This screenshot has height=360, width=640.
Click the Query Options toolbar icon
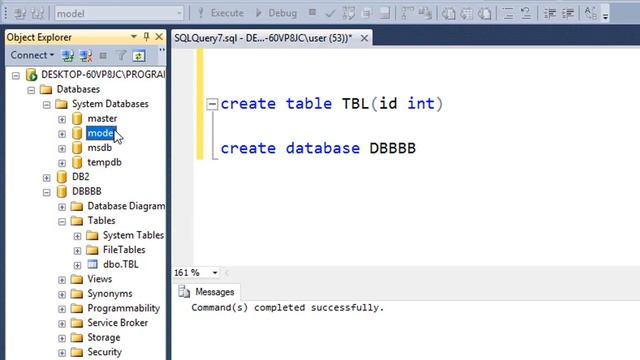367,13
